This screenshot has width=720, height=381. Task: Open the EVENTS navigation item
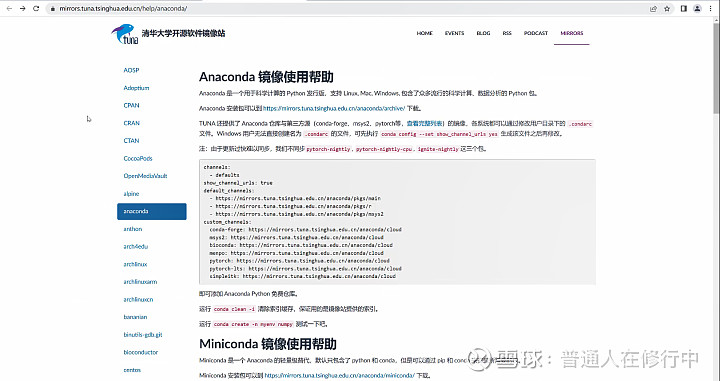[455, 34]
